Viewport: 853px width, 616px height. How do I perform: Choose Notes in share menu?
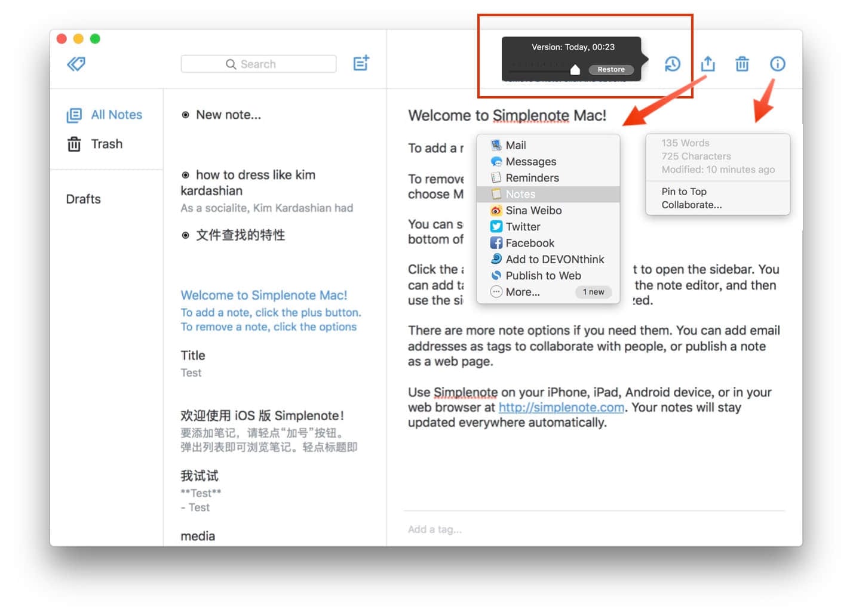tap(548, 194)
